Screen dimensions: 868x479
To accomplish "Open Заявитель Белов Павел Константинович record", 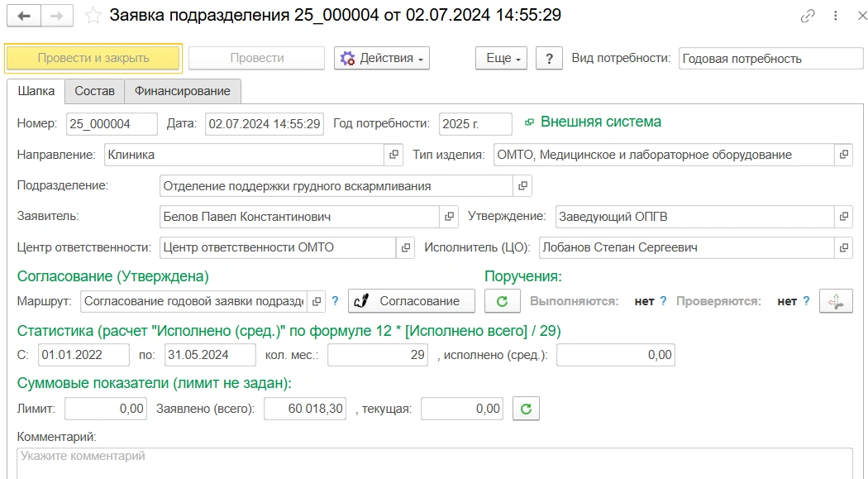I will pyautogui.click(x=449, y=217).
